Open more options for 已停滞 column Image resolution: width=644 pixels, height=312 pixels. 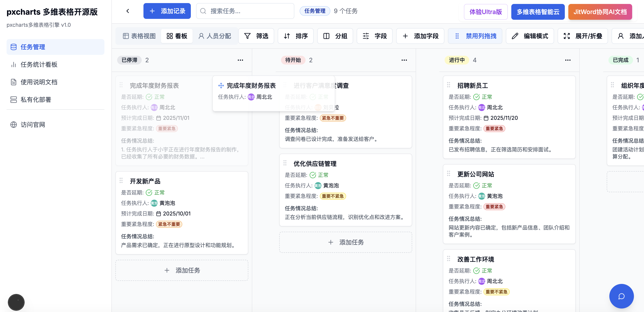point(240,60)
